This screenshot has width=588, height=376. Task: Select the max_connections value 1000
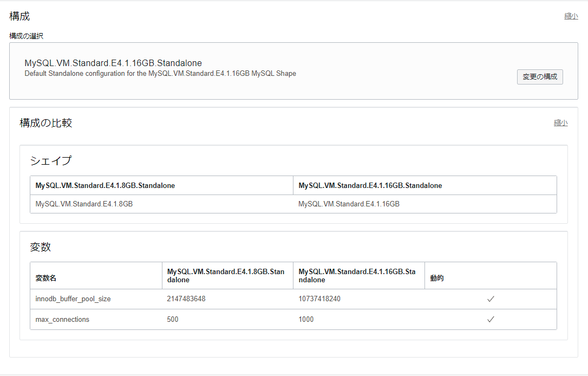click(306, 319)
